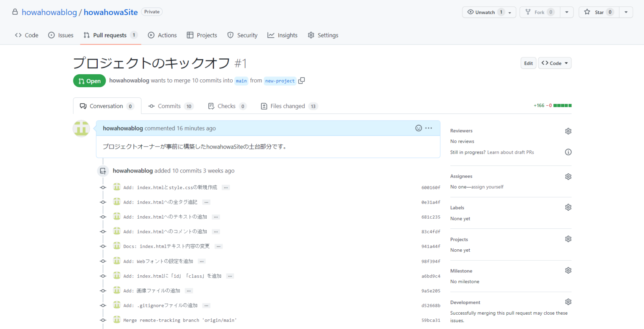Image resolution: width=644 pixels, height=329 pixels.
Task: Go to the repository Code tab
Action: coord(26,35)
